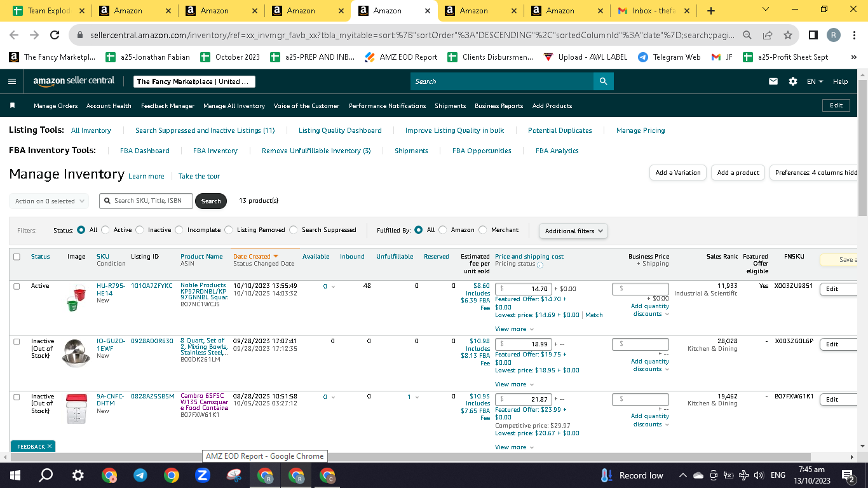868x488 pixels.
Task: Open the settings gear in Seller Central
Action: [x=792, y=81]
